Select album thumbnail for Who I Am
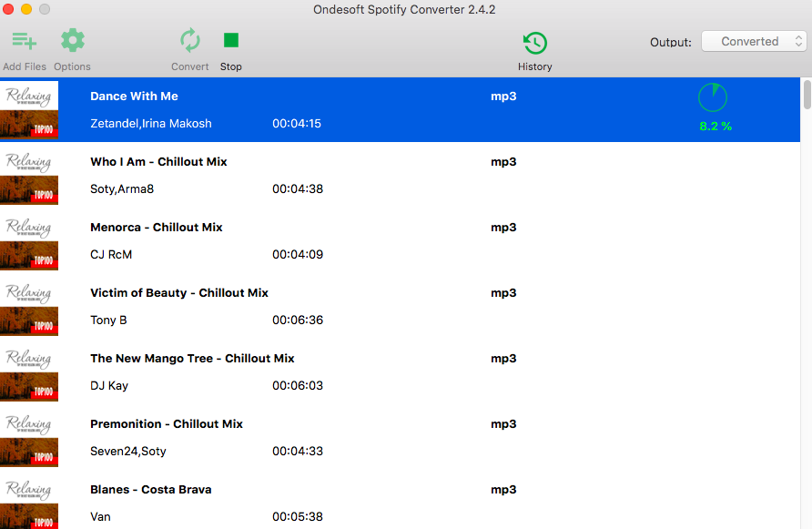Viewport: 812px width, 529px height. tap(29, 176)
